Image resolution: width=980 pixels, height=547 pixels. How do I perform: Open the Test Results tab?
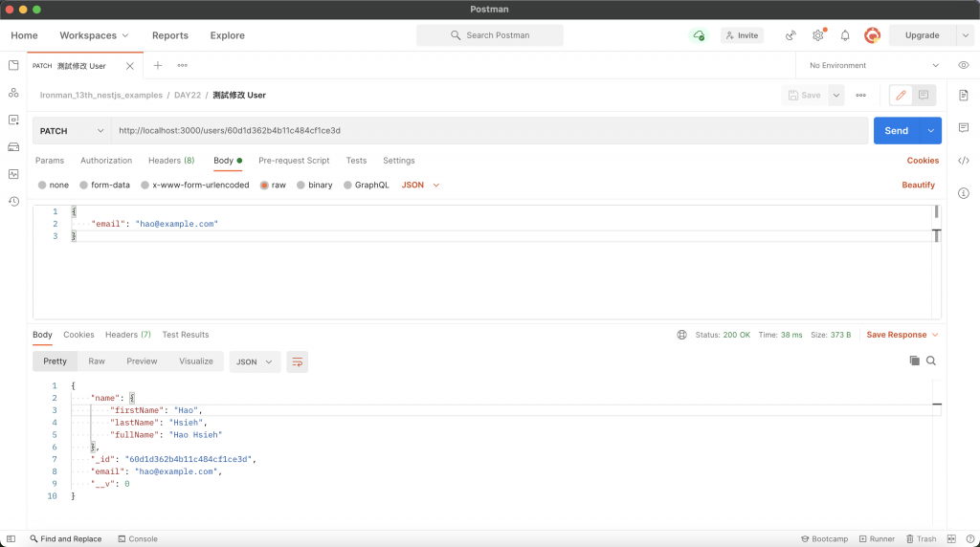[186, 336]
